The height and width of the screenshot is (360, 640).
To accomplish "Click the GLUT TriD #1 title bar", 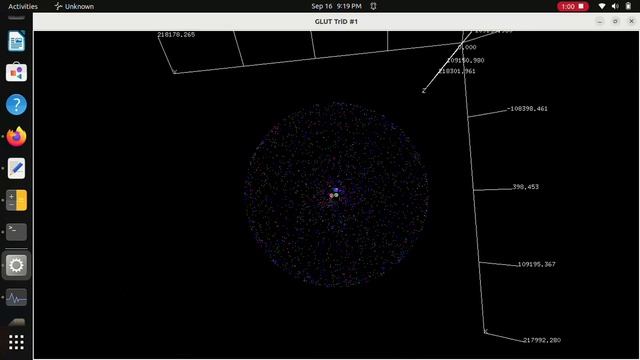I will click(x=336, y=21).
